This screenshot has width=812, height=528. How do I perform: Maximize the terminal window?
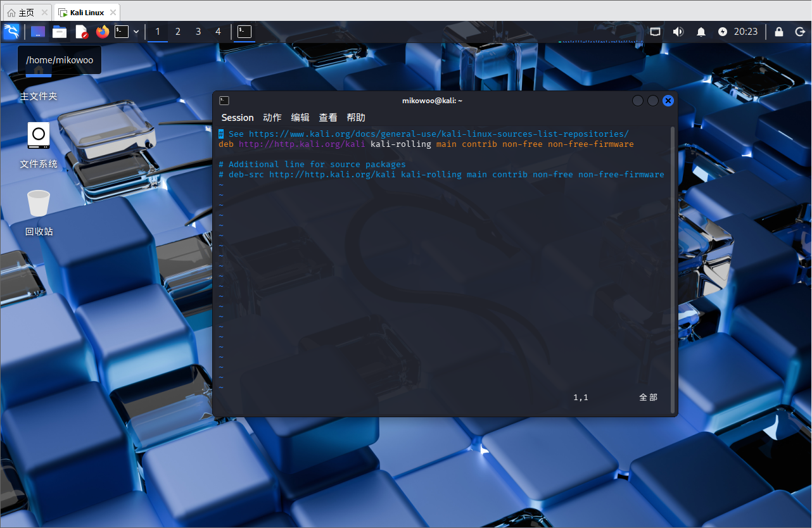click(653, 101)
